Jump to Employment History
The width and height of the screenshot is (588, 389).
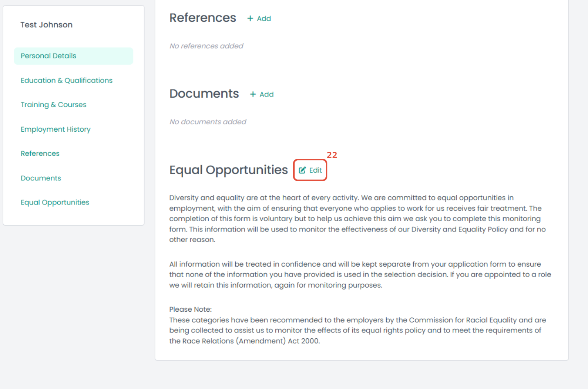click(56, 129)
